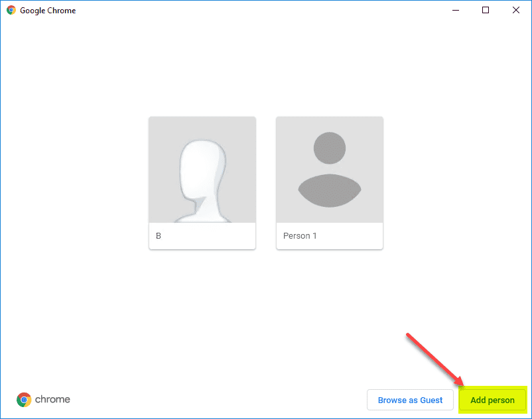Click the highlighted Add person area
Viewport: 532px width, 419px height.
point(492,400)
